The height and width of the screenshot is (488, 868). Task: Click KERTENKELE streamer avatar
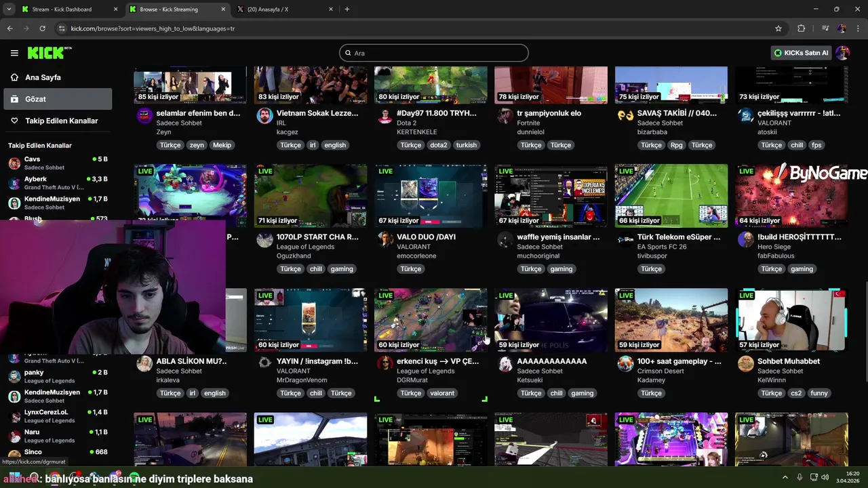click(385, 115)
